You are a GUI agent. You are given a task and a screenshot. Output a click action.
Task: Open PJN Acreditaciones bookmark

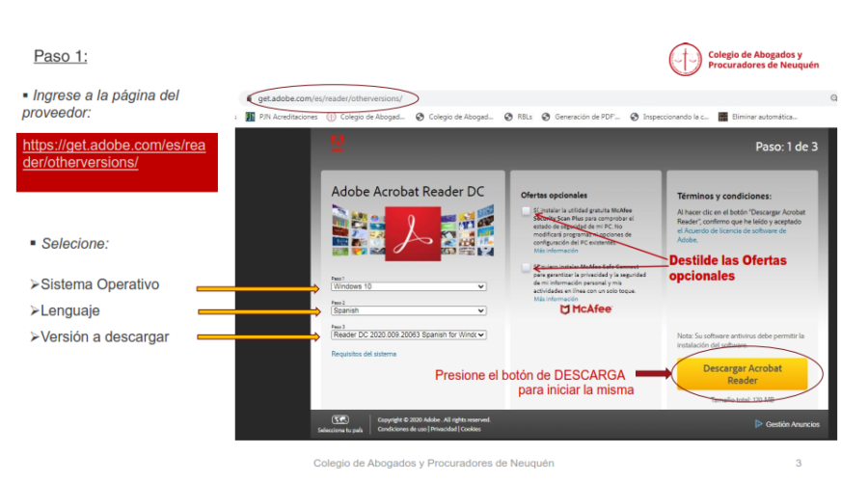pyautogui.click(x=282, y=117)
